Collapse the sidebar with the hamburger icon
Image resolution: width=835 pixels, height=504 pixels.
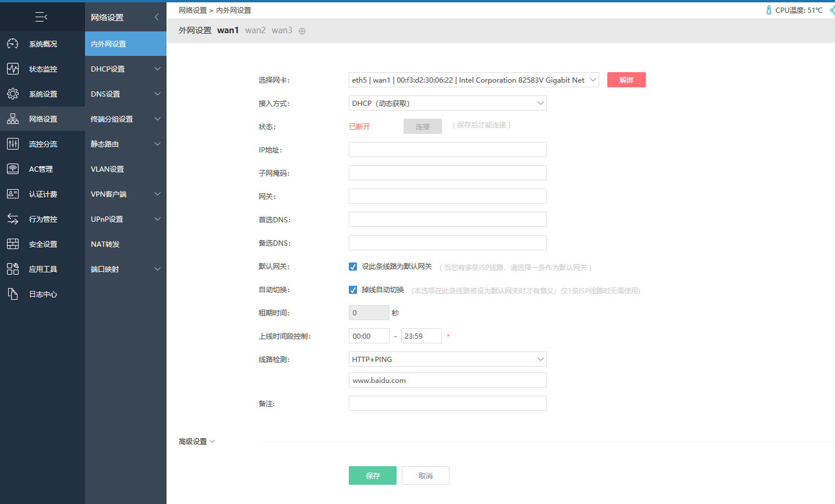tap(41, 17)
